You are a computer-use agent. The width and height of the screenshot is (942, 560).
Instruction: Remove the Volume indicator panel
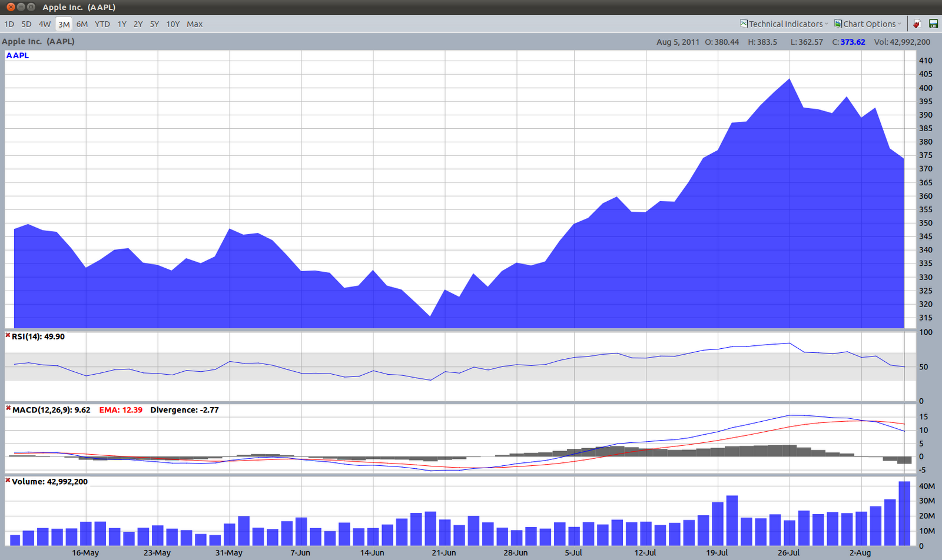click(8, 481)
